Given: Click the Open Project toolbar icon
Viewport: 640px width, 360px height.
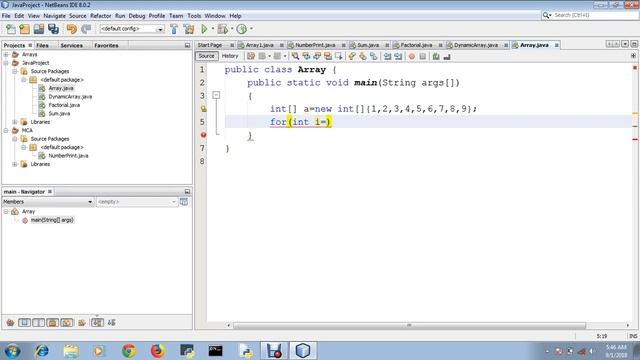Looking at the screenshot, I should click(x=39, y=29).
